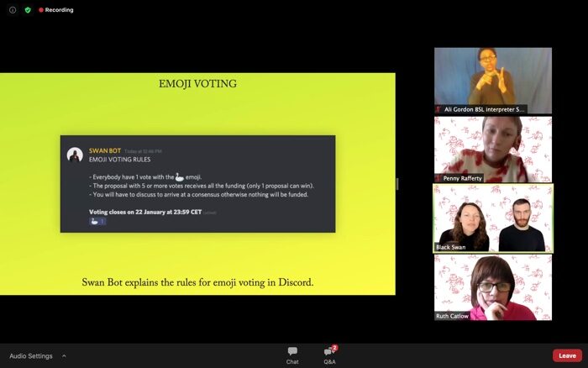Select Ruth Catlow's video tile
The image size is (588, 368).
pos(492,287)
